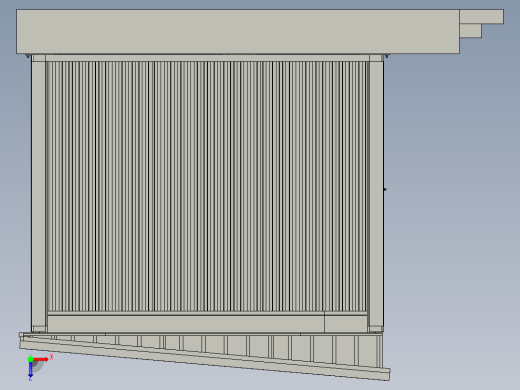520x390 pixels.
Task: Select the left vertical corner column
Action: pos(39,194)
